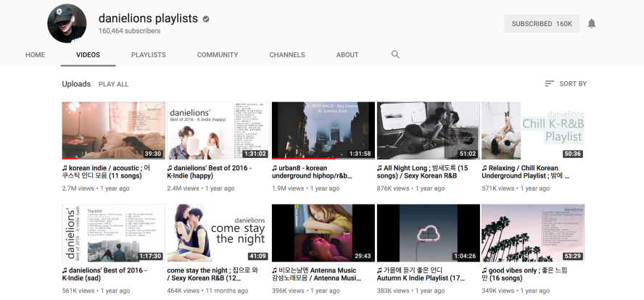644x300 pixels.
Task: Open the urban8 hiphop/r&b video thumbnail
Action: tap(323, 130)
